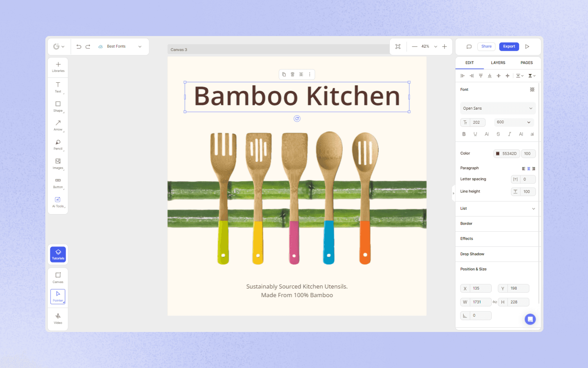Select the Shape tool
The height and width of the screenshot is (368, 588).
58,106
